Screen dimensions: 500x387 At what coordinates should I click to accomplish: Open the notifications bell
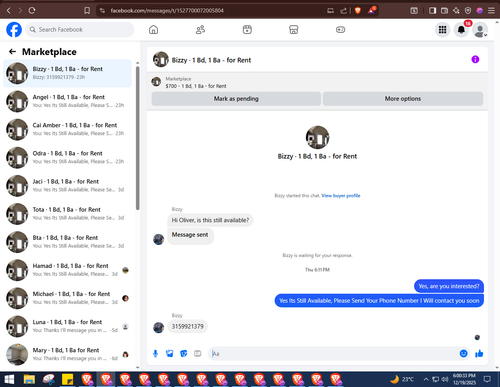[461, 30]
